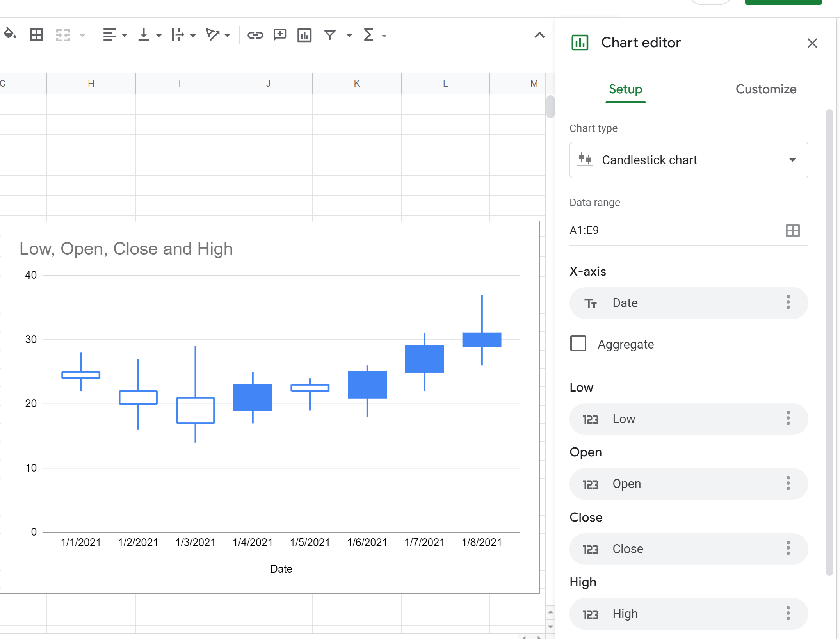Expand horizontal align options dropdown

125,36
